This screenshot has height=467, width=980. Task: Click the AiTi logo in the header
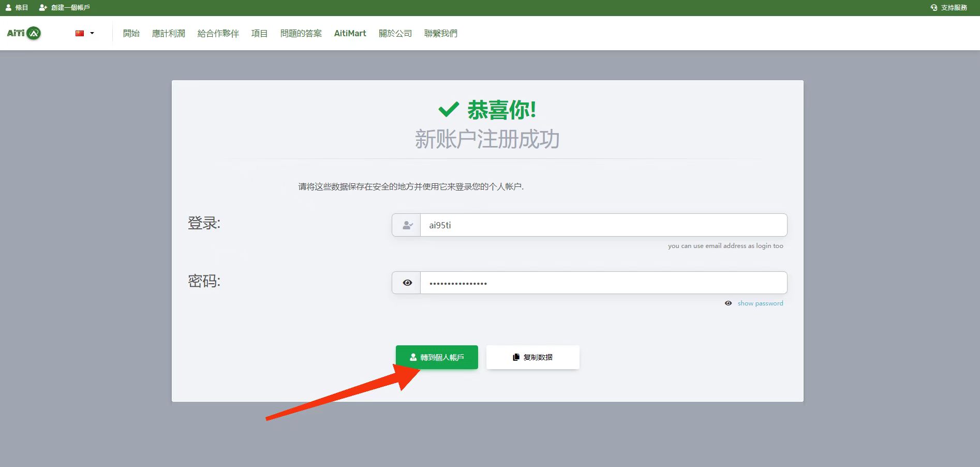[x=23, y=33]
